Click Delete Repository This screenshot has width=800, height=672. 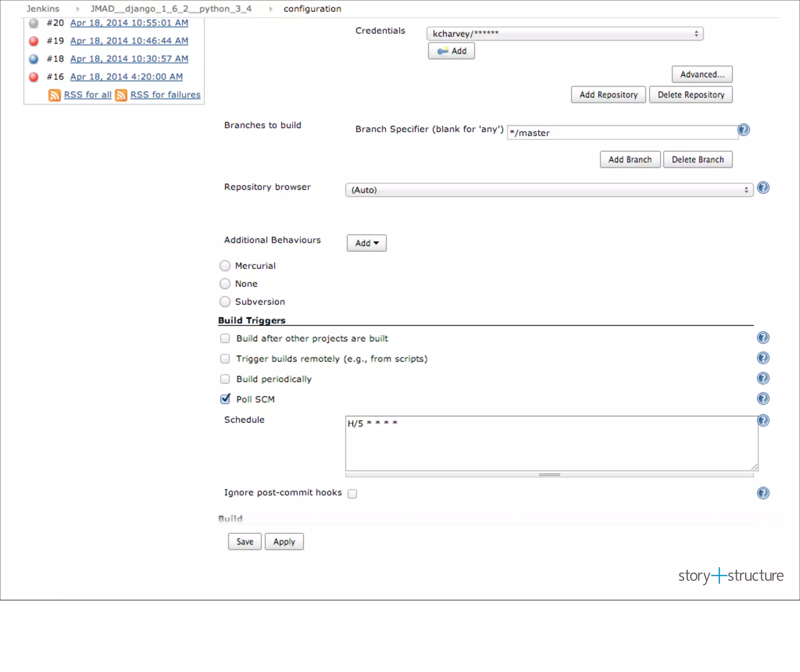click(691, 95)
